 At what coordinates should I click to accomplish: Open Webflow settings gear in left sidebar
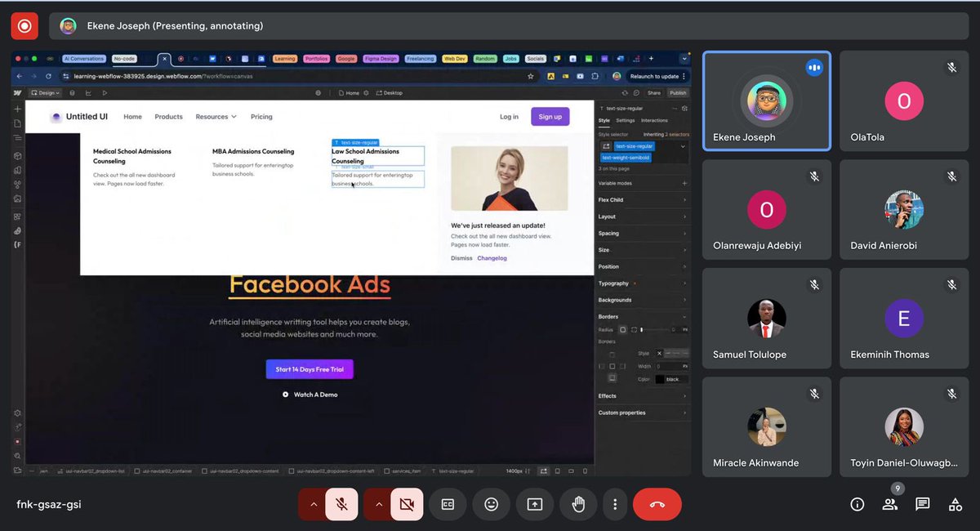point(17,413)
